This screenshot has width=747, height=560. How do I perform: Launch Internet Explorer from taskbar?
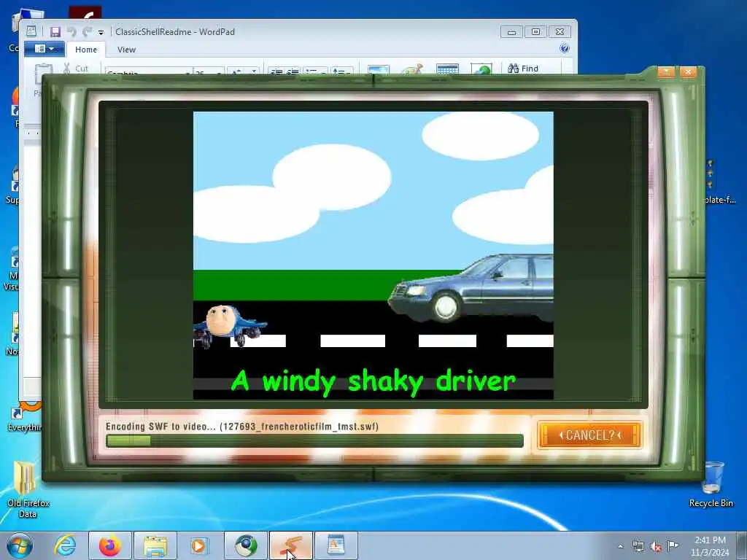pyautogui.click(x=64, y=545)
